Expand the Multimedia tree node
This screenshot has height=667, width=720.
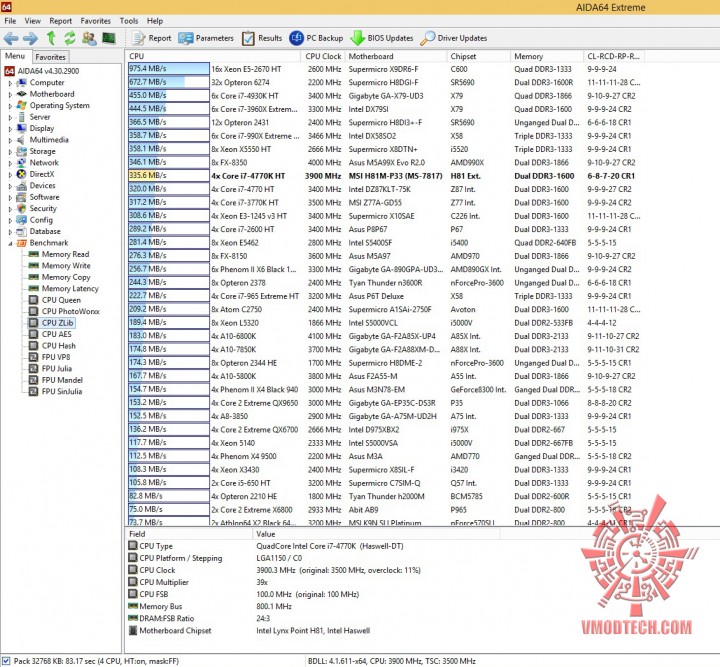coord(10,140)
